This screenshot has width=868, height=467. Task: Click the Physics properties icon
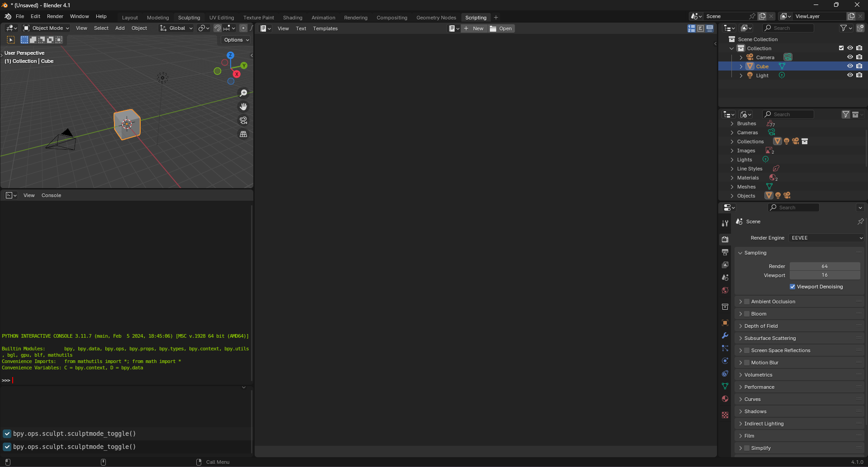pos(725,361)
